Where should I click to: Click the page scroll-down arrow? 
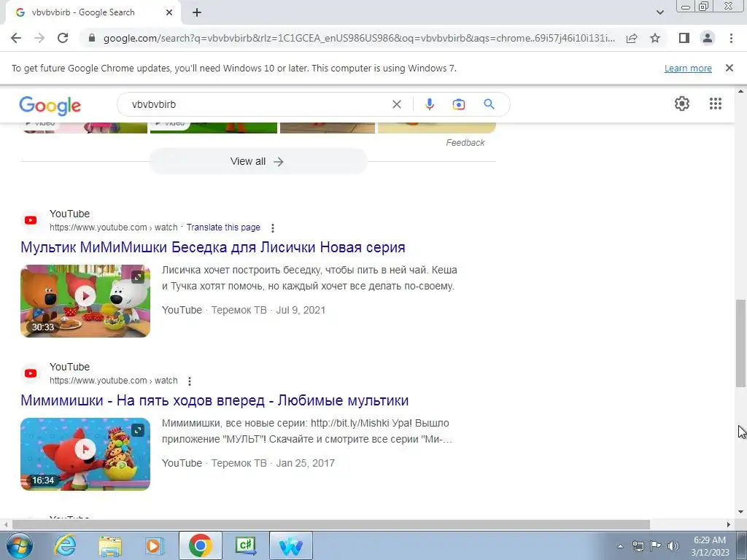740,513
